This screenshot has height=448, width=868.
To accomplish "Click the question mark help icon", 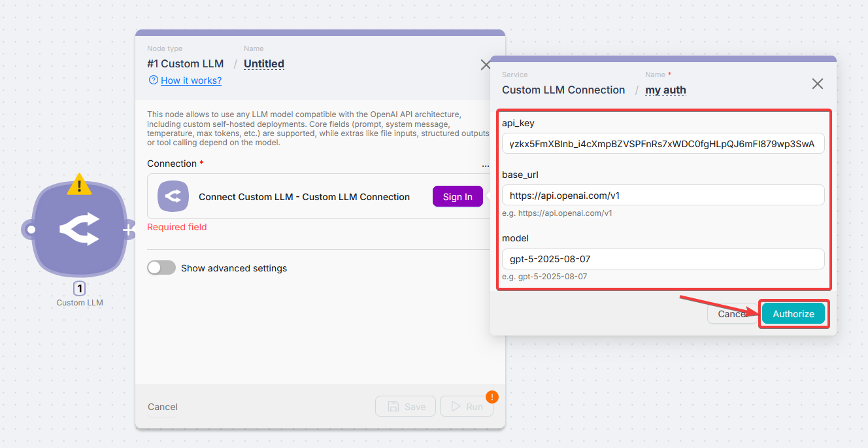I will coord(153,80).
